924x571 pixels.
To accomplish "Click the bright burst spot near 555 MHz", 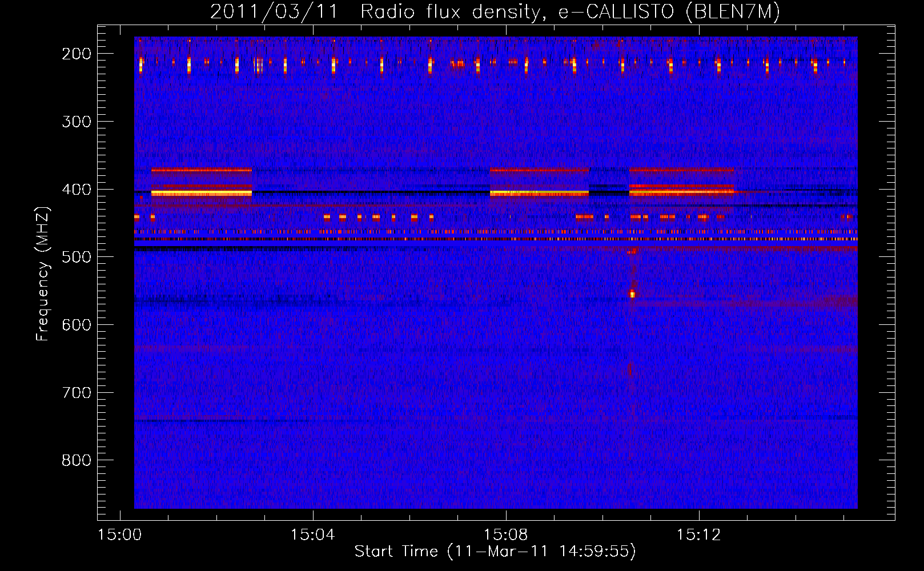I will pyautogui.click(x=632, y=295).
